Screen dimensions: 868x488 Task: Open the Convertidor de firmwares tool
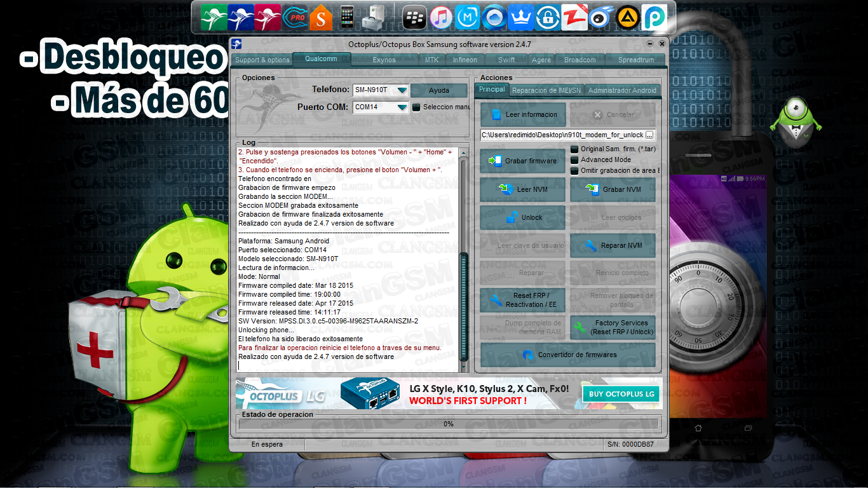coord(568,355)
